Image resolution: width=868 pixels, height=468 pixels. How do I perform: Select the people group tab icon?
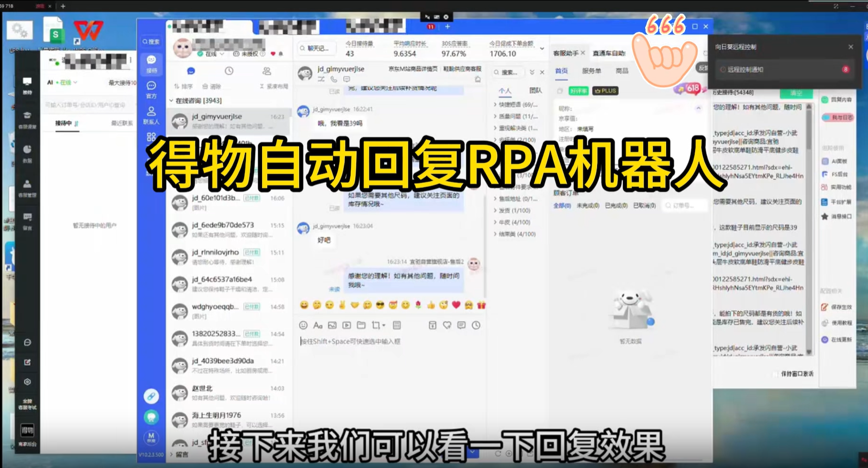(266, 71)
